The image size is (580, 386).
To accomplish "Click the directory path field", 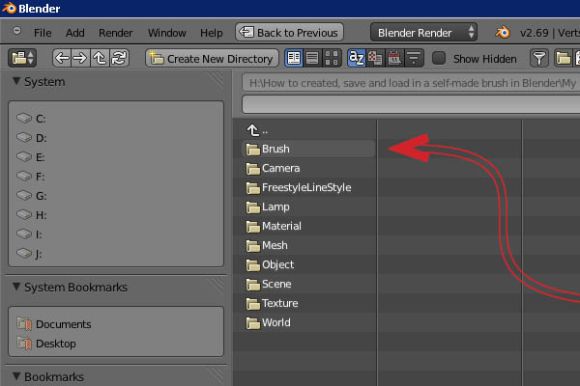I will pos(411,83).
